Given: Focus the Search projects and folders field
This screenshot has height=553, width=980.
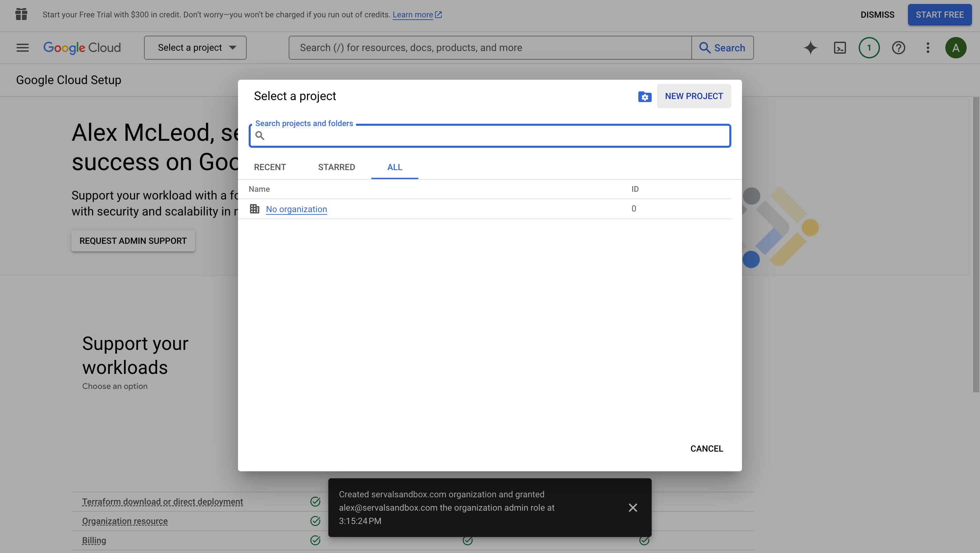Looking at the screenshot, I should (x=490, y=135).
